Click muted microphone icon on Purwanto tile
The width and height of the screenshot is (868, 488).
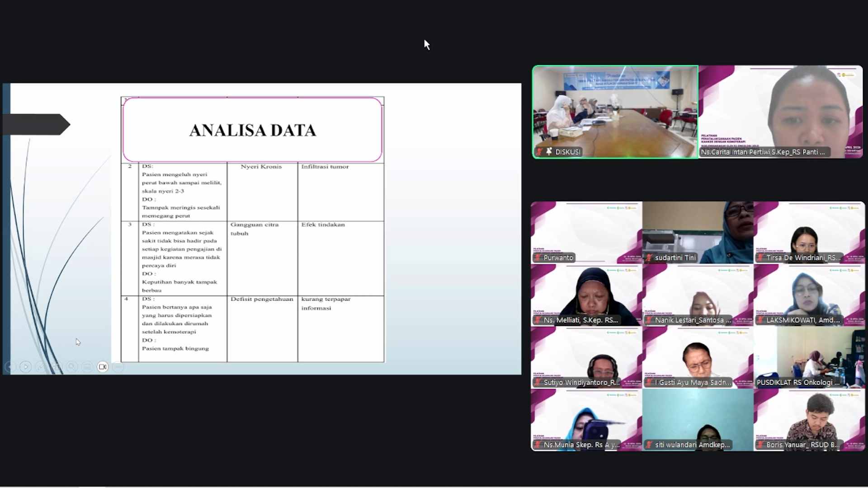pyautogui.click(x=538, y=258)
